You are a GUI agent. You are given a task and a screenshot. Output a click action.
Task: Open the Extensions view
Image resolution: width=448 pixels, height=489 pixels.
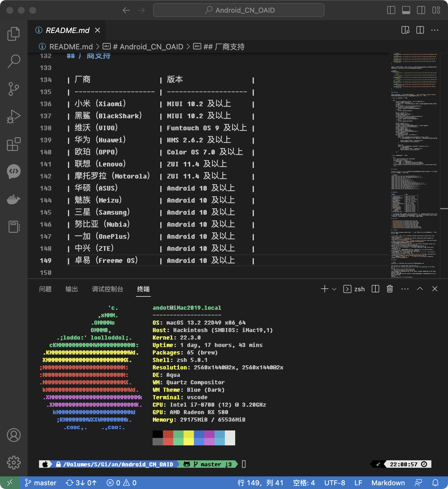click(13, 144)
